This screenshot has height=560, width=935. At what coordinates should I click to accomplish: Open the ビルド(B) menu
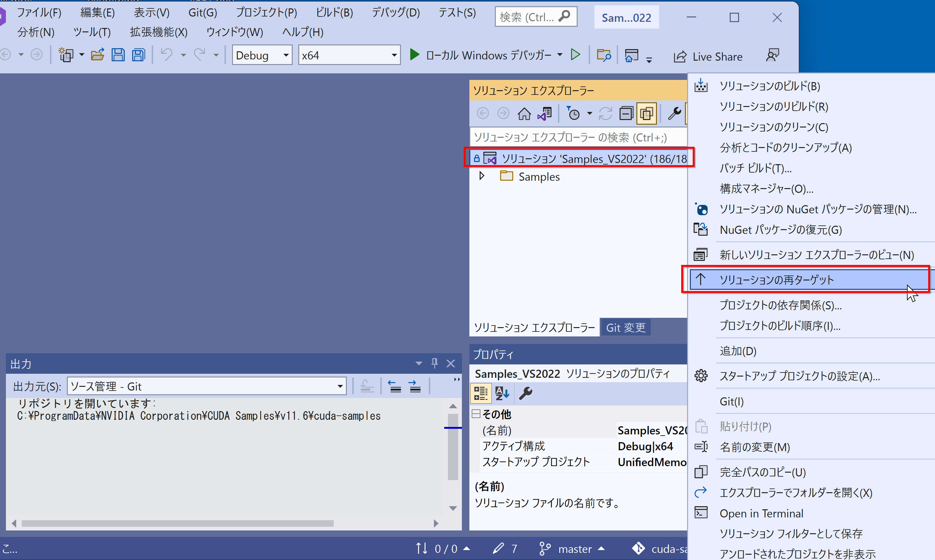[334, 12]
